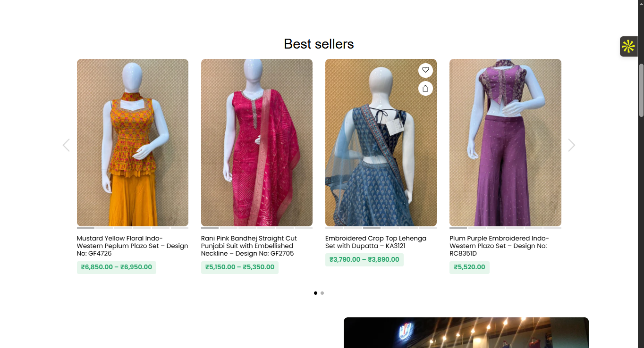Click the Plum Purple Plazo Set image
Image resolution: width=644 pixels, height=348 pixels.
tap(505, 142)
